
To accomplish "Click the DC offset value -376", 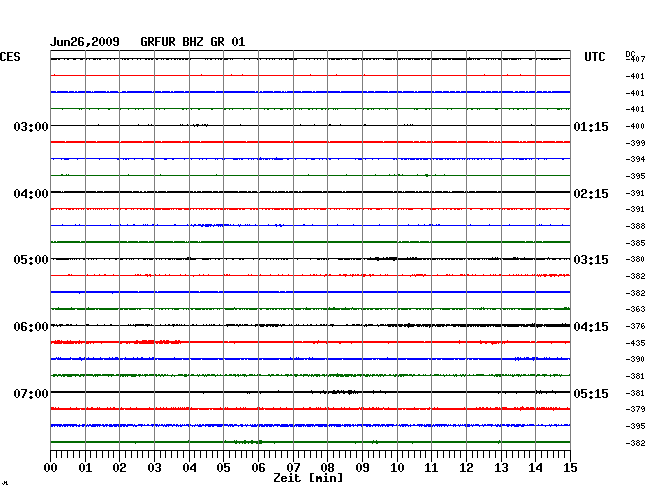I will point(635,326).
